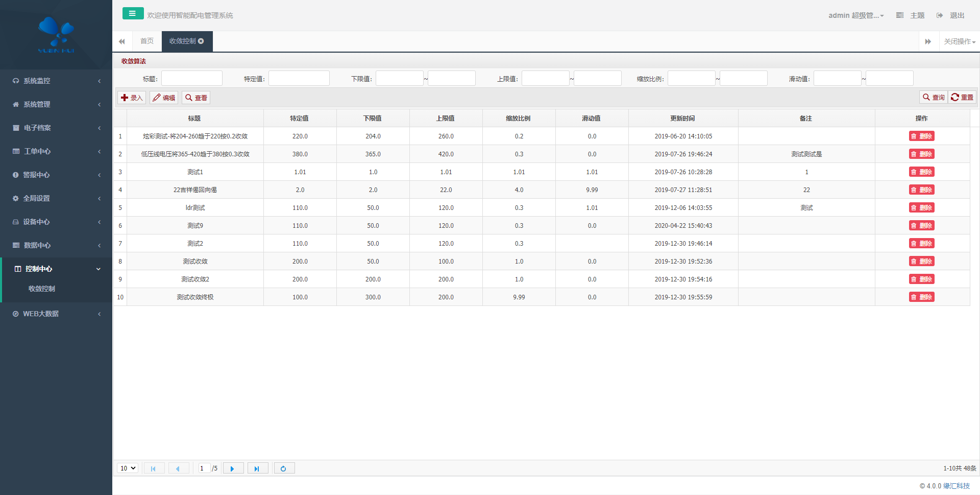This screenshot has width=980, height=495.
Task: Click the 标题 filter input field
Action: pos(191,79)
